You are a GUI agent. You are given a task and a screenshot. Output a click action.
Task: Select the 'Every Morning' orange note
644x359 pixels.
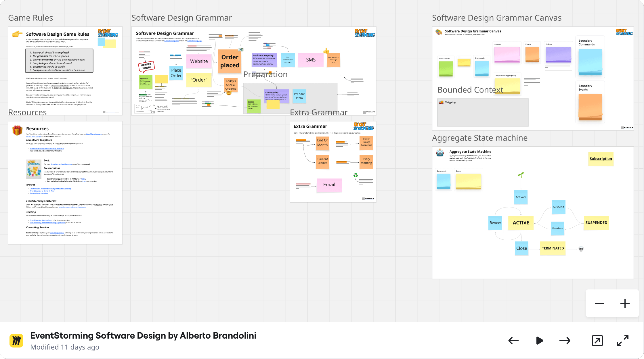(366, 161)
